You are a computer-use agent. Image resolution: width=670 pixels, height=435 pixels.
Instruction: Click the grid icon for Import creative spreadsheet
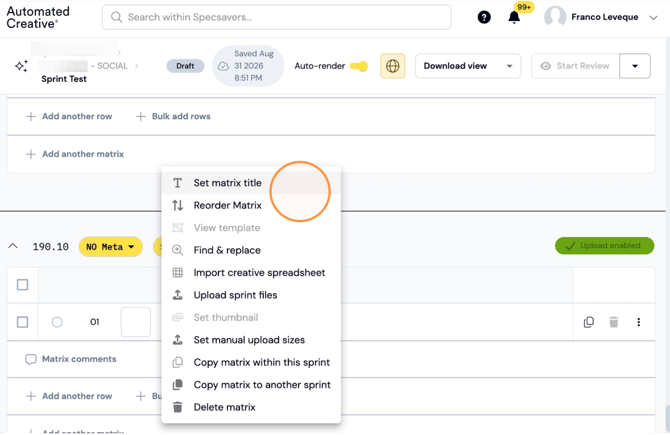[x=177, y=273]
